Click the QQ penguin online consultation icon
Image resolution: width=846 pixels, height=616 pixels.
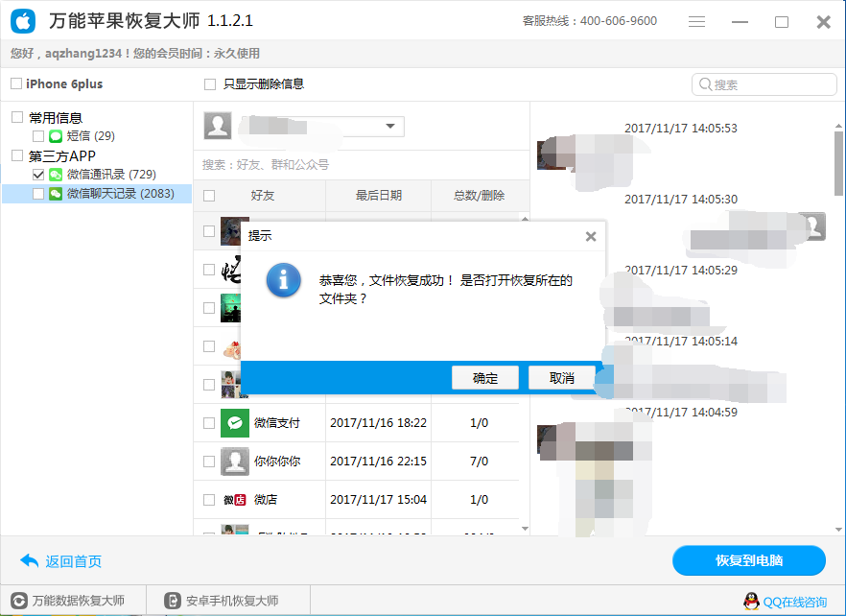point(752,602)
